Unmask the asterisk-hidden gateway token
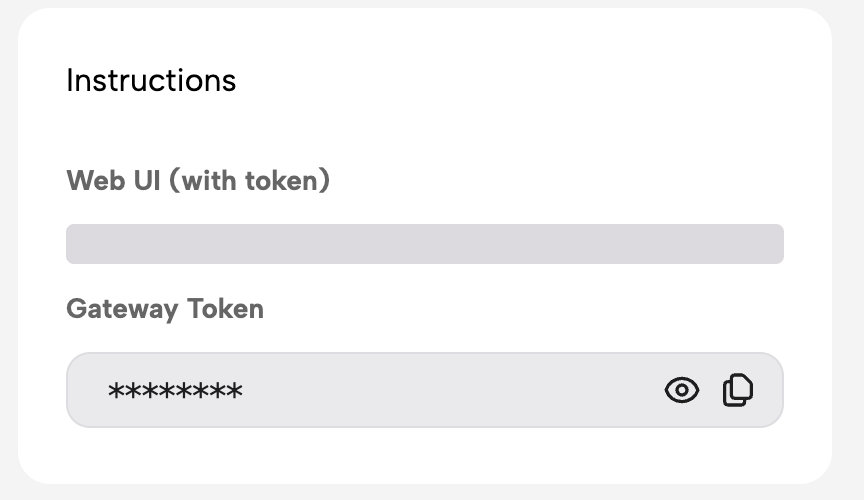 [x=681, y=390]
